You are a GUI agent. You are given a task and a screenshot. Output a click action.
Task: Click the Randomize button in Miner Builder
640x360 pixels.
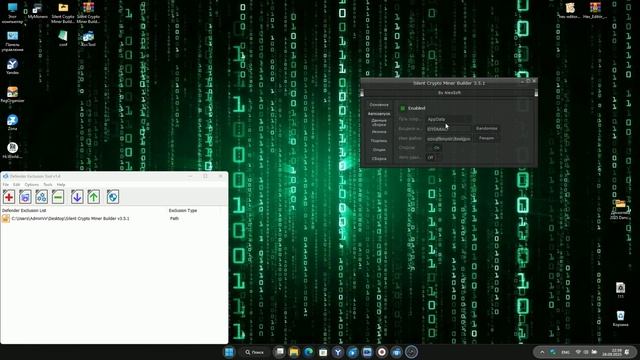point(487,129)
